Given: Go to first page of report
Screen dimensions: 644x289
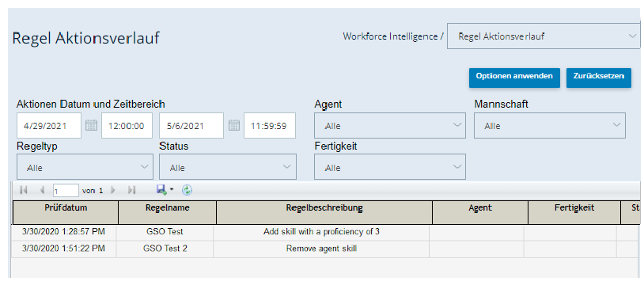Looking at the screenshot, I should [24, 190].
